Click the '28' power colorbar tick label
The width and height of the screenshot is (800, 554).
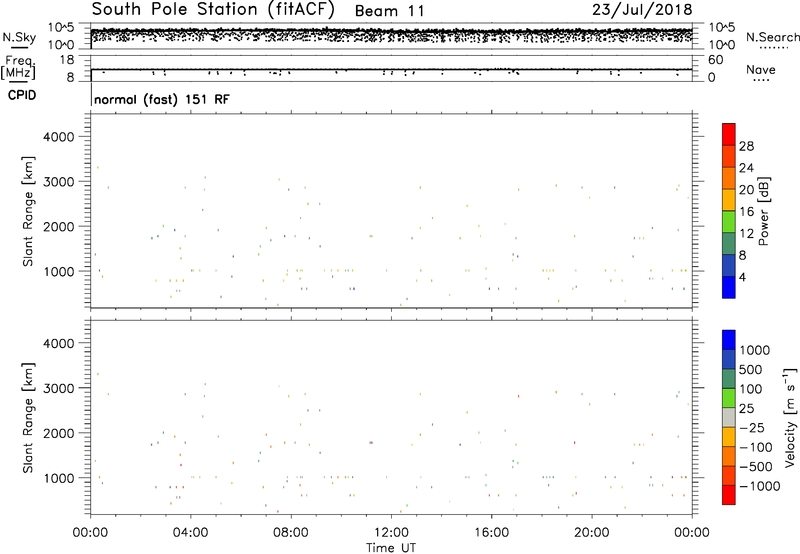tap(746, 146)
